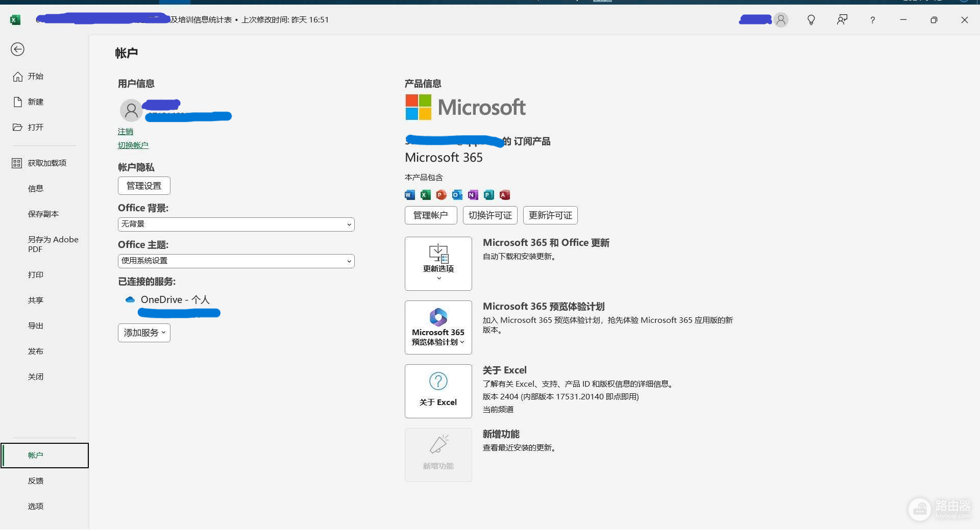The height and width of the screenshot is (530, 980).
Task: Click the '自动下载和安装更新。' text
Action: coord(521,257)
